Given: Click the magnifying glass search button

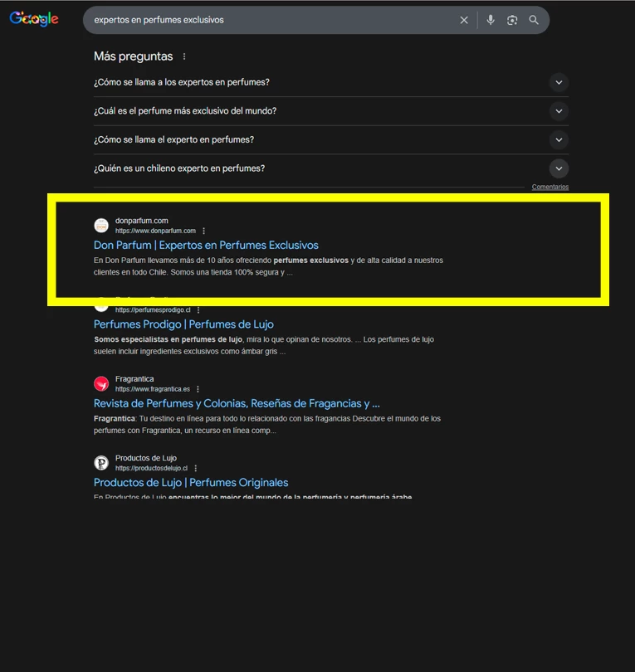Looking at the screenshot, I should pos(534,20).
